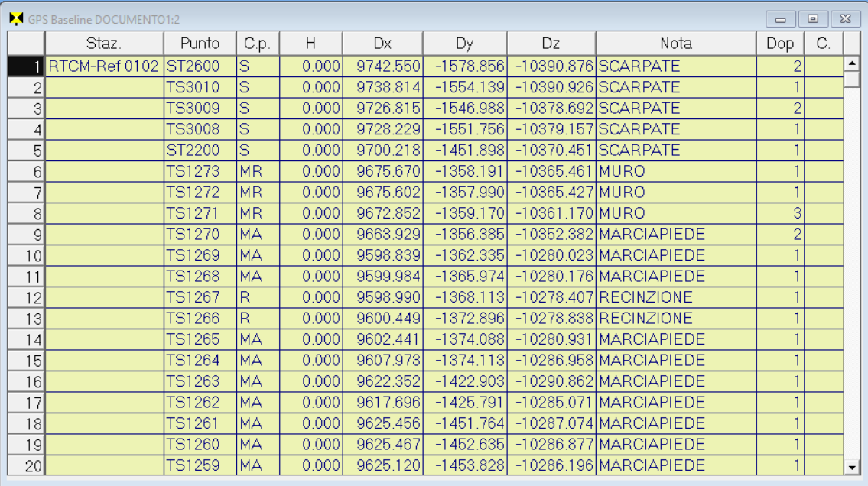Select the MURO note for TS1273
The height and width of the screenshot is (486, 868).
(675, 171)
